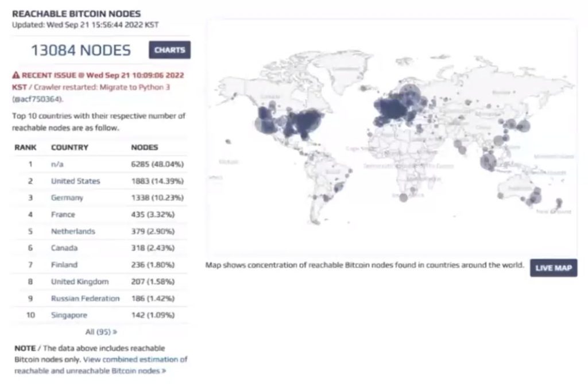Show all 95 countries link
This screenshot has width=588, height=384.
(101, 332)
